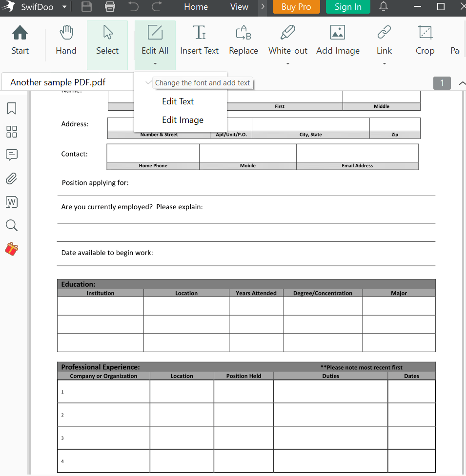Click the page number 1 indicator
Image resolution: width=466 pixels, height=476 pixels.
tap(442, 83)
